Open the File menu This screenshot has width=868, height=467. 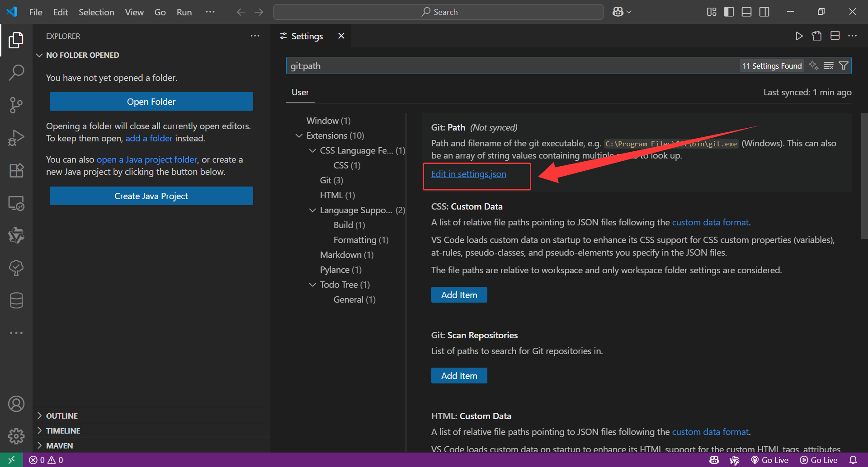[x=36, y=12]
